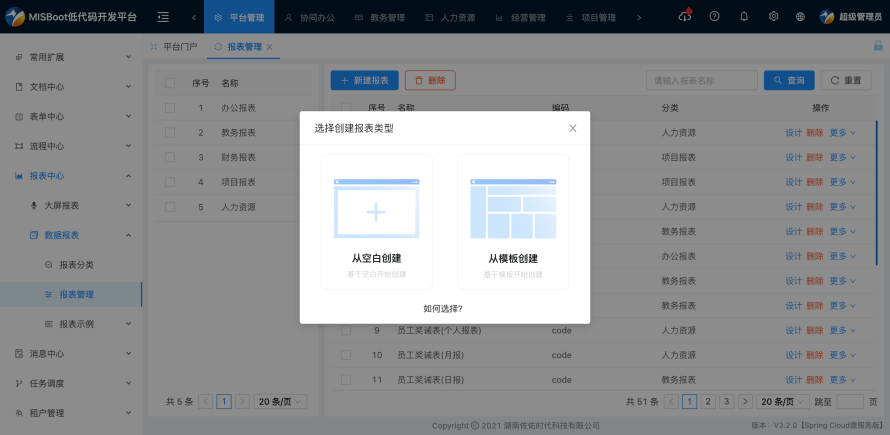Click the 消息中心 sidebar icon

click(19, 353)
